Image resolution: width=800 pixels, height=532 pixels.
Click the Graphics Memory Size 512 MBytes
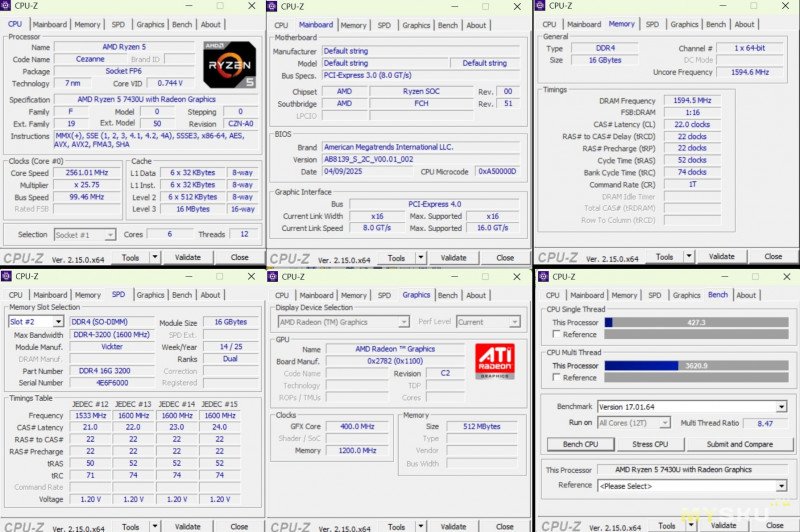click(482, 426)
